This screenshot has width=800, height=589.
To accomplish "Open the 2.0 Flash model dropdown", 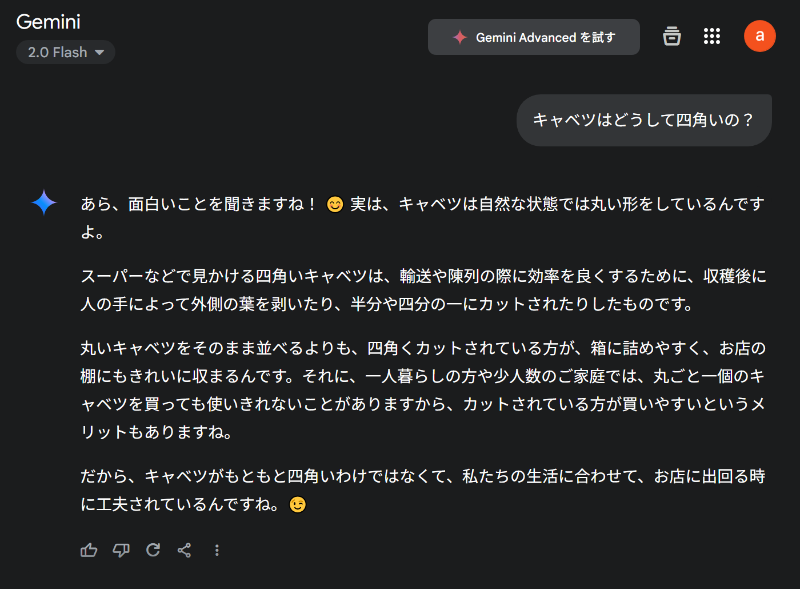I will [65, 52].
